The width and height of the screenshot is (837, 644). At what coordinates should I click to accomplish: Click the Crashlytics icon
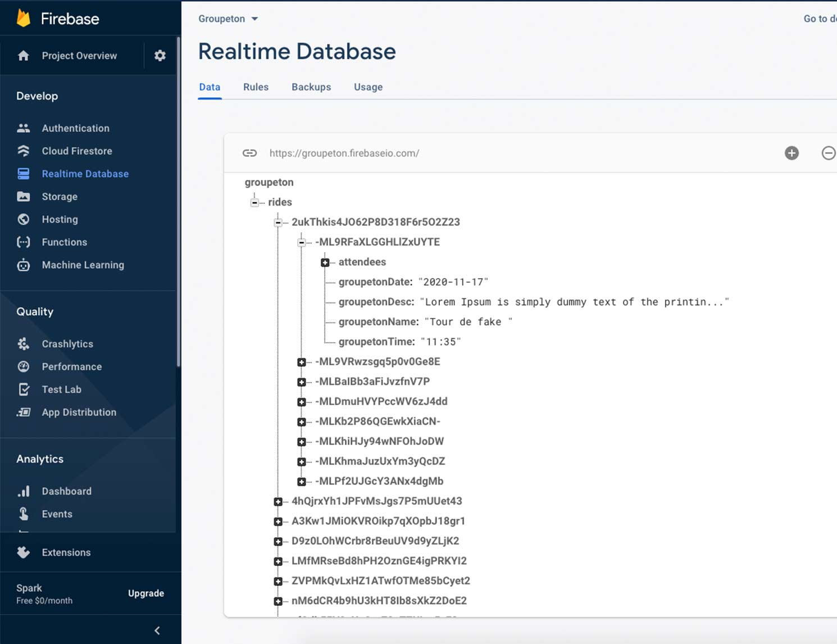pos(23,344)
